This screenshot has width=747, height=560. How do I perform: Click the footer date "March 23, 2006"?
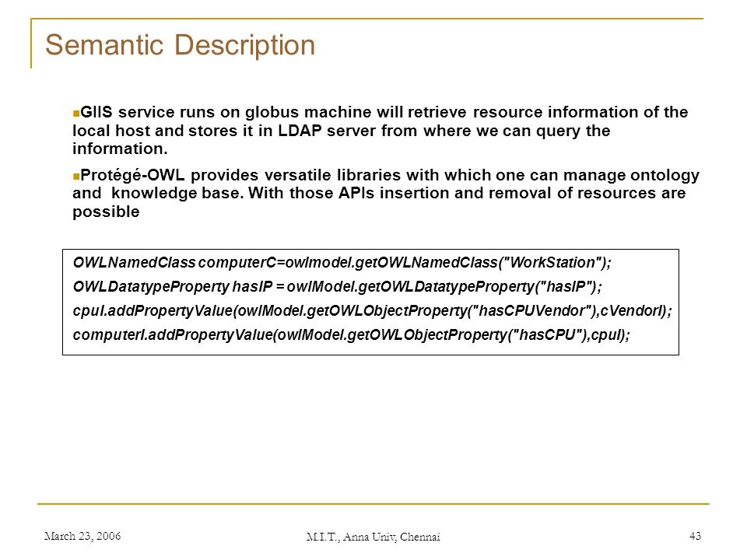point(82,536)
